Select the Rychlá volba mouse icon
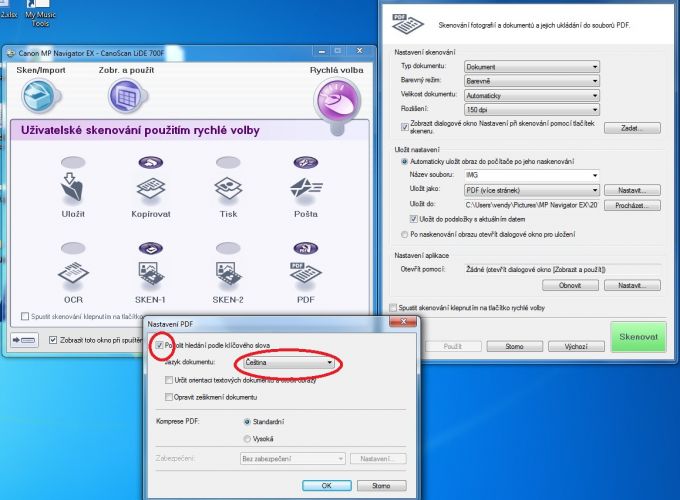Image resolution: width=680 pixels, height=500 pixels. pos(337,100)
